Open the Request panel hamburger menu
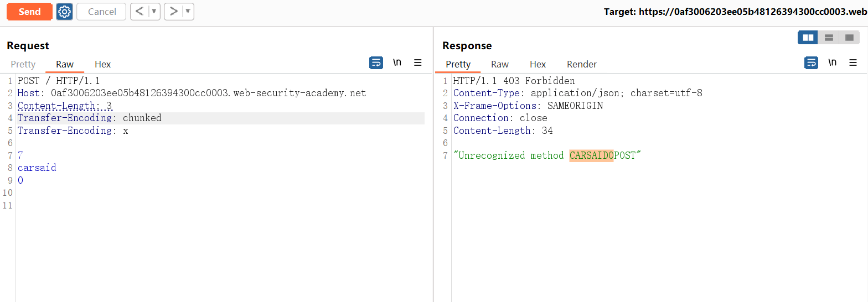This screenshot has width=868, height=302. coord(418,63)
